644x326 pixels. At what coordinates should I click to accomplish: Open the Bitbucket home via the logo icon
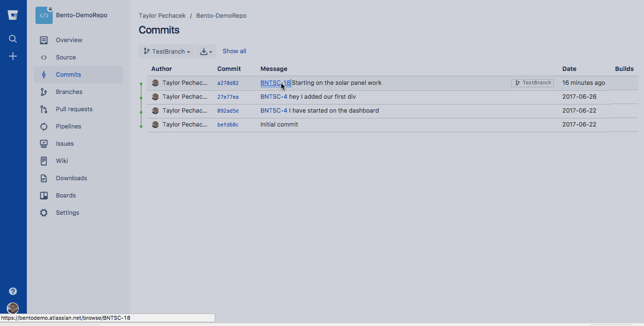tap(12, 14)
